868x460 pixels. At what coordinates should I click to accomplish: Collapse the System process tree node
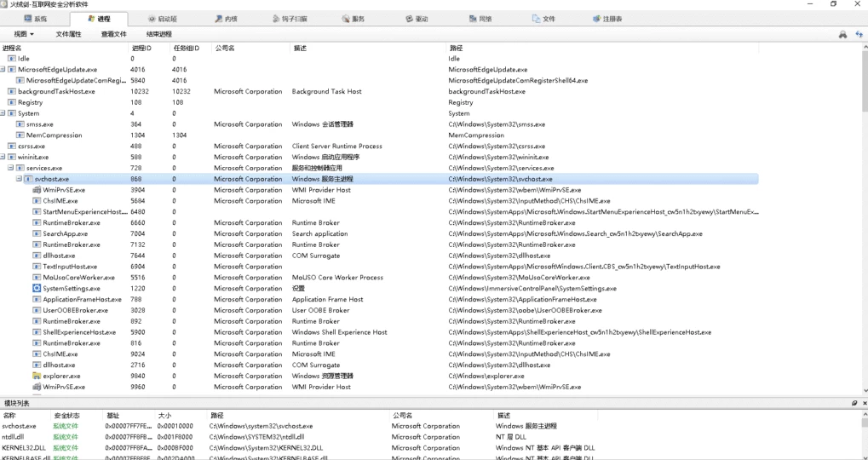3,113
